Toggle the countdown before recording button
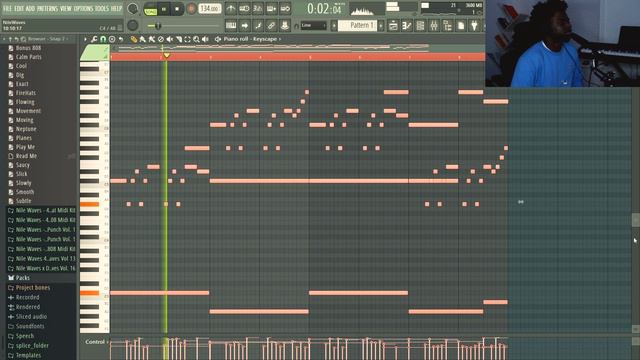Screen dimensions: 640x360 click(x=258, y=9)
